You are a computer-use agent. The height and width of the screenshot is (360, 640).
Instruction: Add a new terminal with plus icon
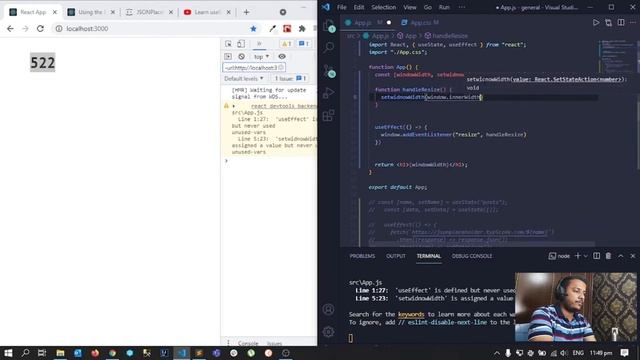pyautogui.click(x=578, y=256)
